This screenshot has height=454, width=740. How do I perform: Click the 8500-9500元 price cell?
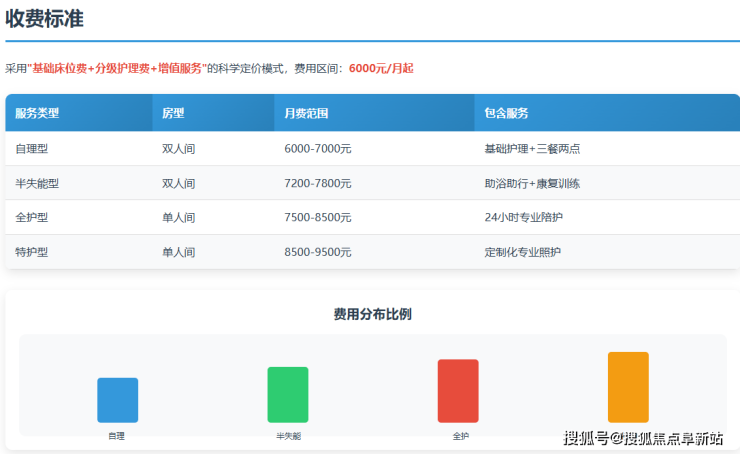click(x=317, y=252)
